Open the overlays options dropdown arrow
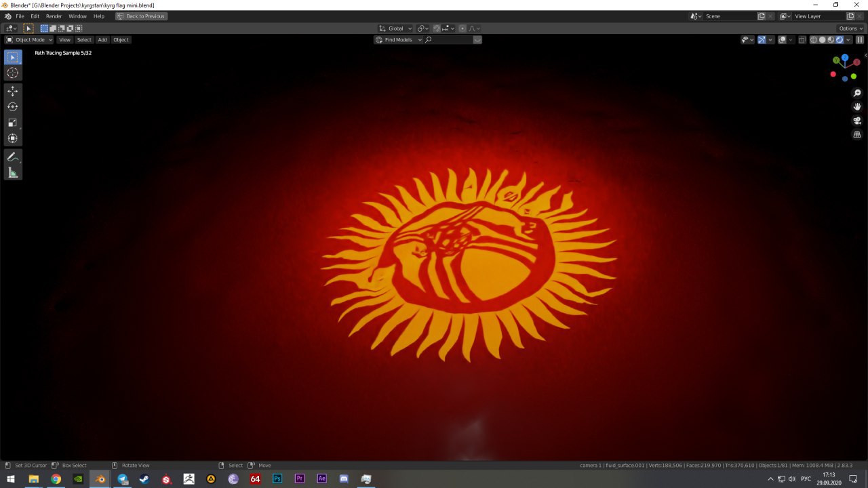The image size is (868, 488). click(791, 39)
